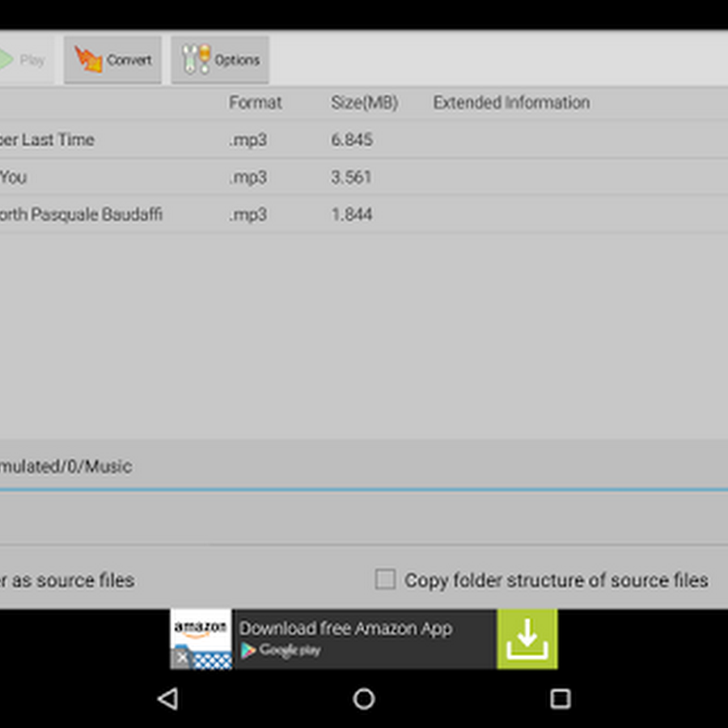Click the output folder path field ending /0/Music
The height and width of the screenshot is (728, 728).
click(x=364, y=466)
